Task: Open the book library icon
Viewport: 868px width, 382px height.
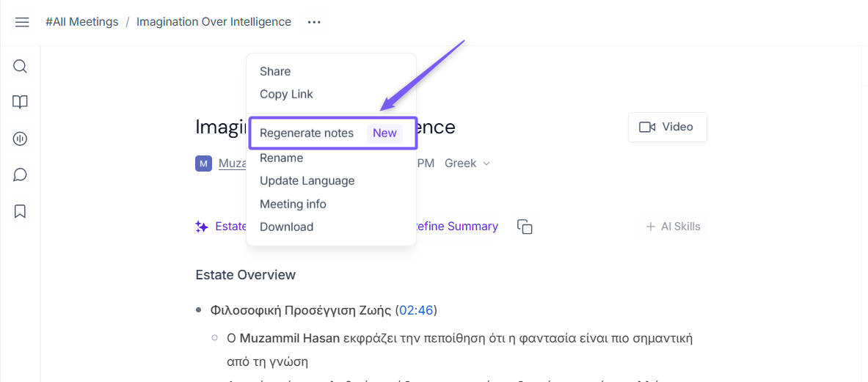Action: 21,103
